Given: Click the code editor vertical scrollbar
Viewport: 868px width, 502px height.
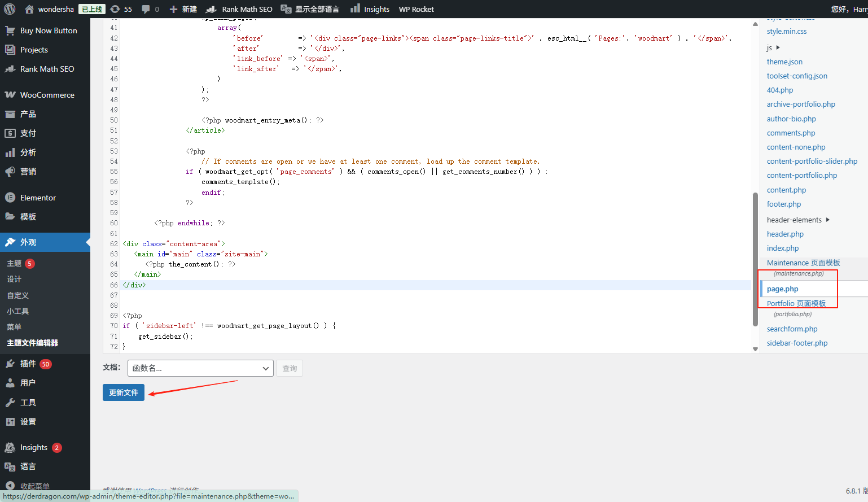Looking at the screenshot, I should pyautogui.click(x=755, y=260).
